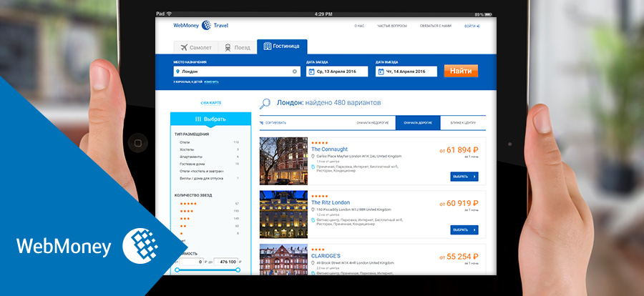Open the СВЯЗАТЬСЯ С НАМИ link
The height and width of the screenshot is (296, 644).
tap(435, 26)
